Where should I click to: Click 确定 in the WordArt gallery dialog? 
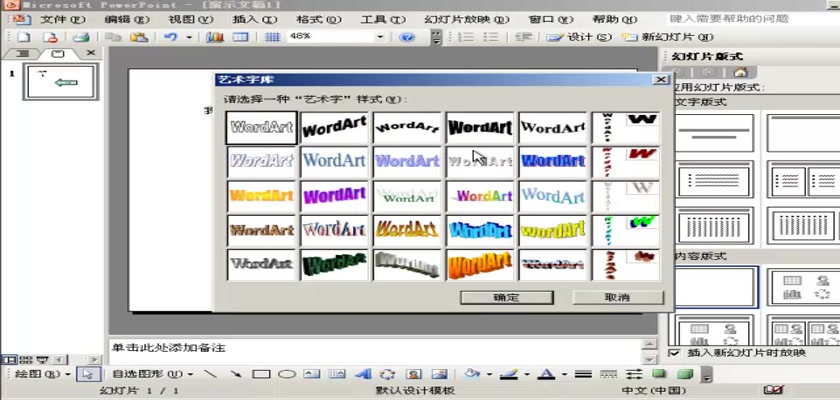[x=506, y=298]
